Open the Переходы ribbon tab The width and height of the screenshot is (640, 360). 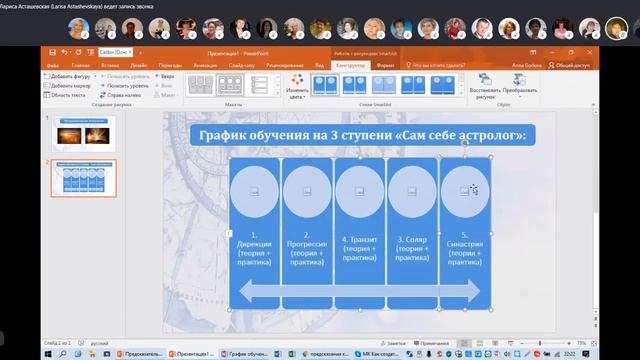[170, 65]
